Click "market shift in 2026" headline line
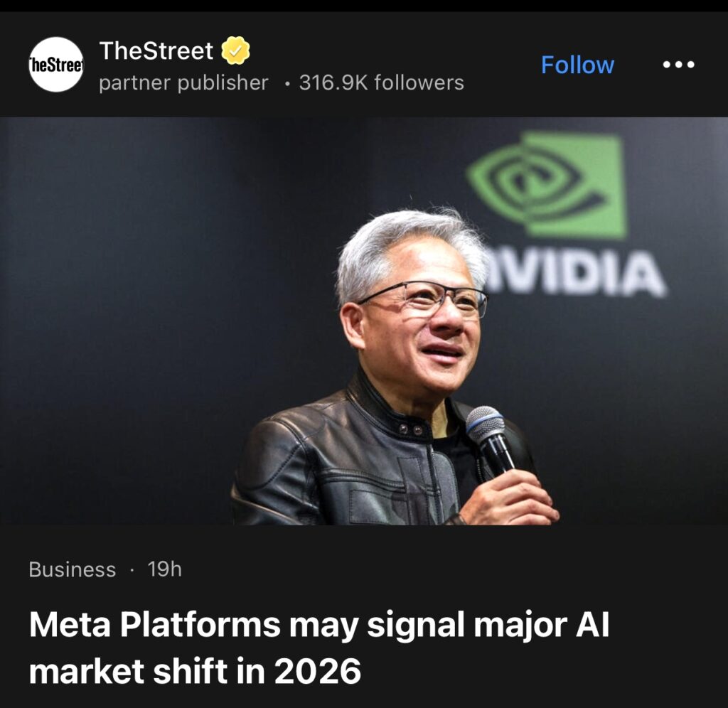The image size is (728, 708). pyautogui.click(x=195, y=671)
